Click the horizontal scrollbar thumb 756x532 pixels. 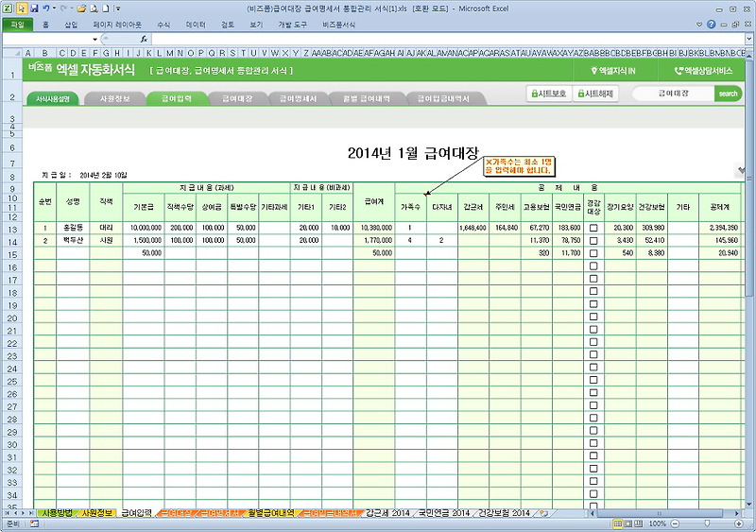coord(659,513)
